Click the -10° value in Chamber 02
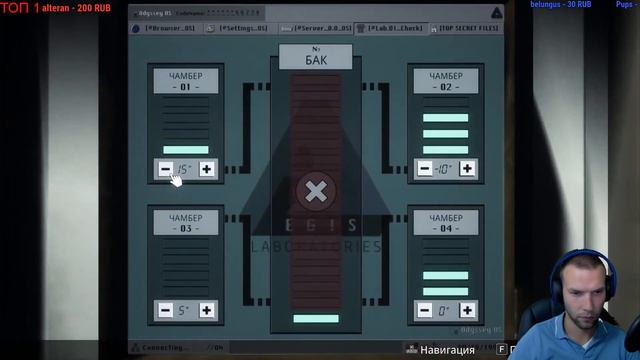 click(444, 169)
